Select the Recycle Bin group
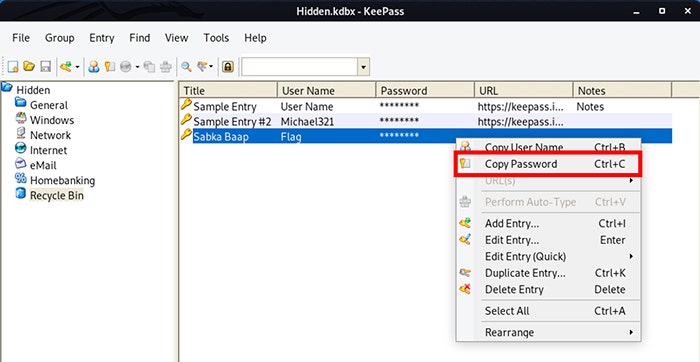This screenshot has width=700, height=362. [57, 196]
